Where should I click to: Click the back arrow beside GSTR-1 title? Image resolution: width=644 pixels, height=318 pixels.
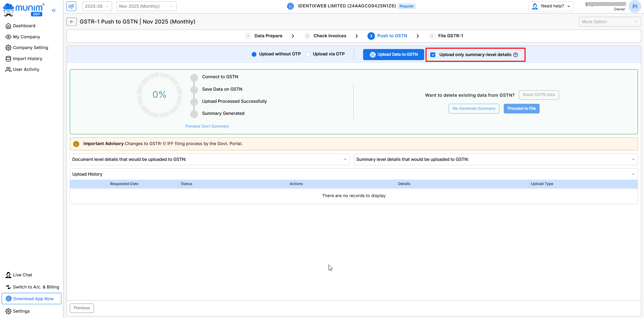click(71, 22)
